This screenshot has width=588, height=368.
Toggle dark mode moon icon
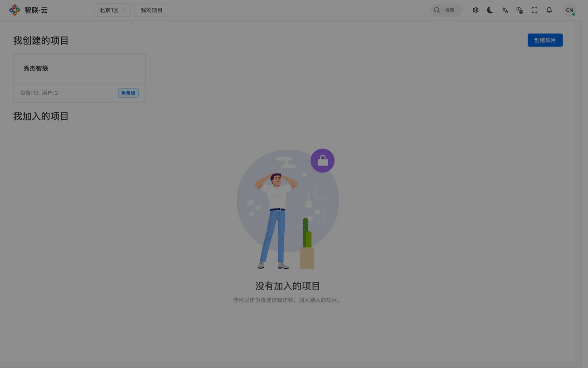[490, 10]
